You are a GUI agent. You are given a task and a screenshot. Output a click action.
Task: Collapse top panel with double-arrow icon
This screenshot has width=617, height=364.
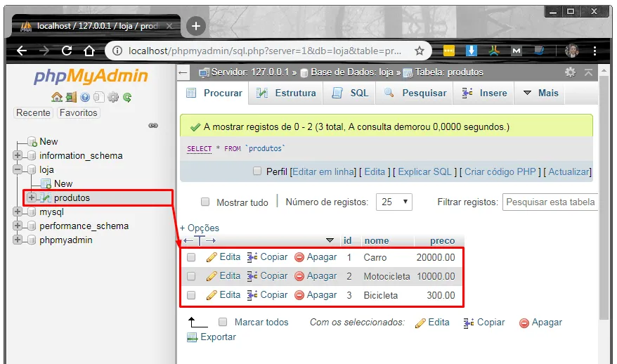click(x=588, y=72)
